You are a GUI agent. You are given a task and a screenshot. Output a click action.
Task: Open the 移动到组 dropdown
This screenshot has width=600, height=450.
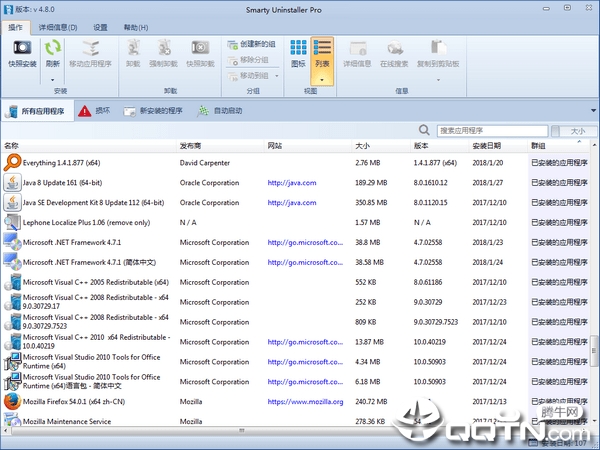click(x=277, y=76)
